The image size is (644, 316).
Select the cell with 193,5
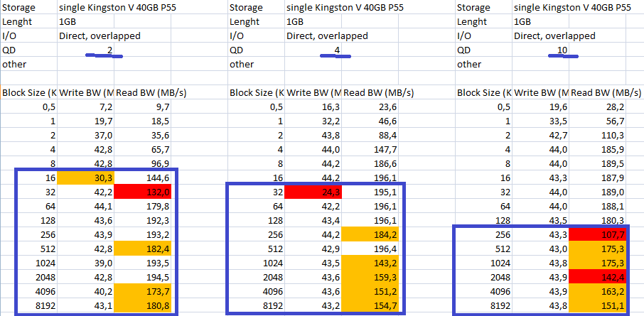tap(142, 263)
